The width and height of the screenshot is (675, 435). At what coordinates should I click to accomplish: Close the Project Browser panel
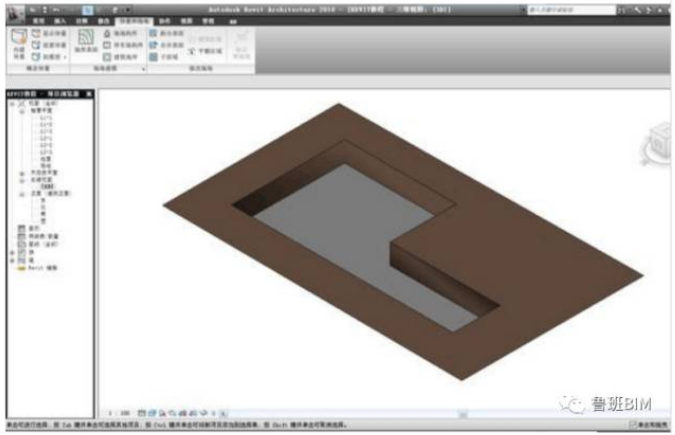coord(89,94)
